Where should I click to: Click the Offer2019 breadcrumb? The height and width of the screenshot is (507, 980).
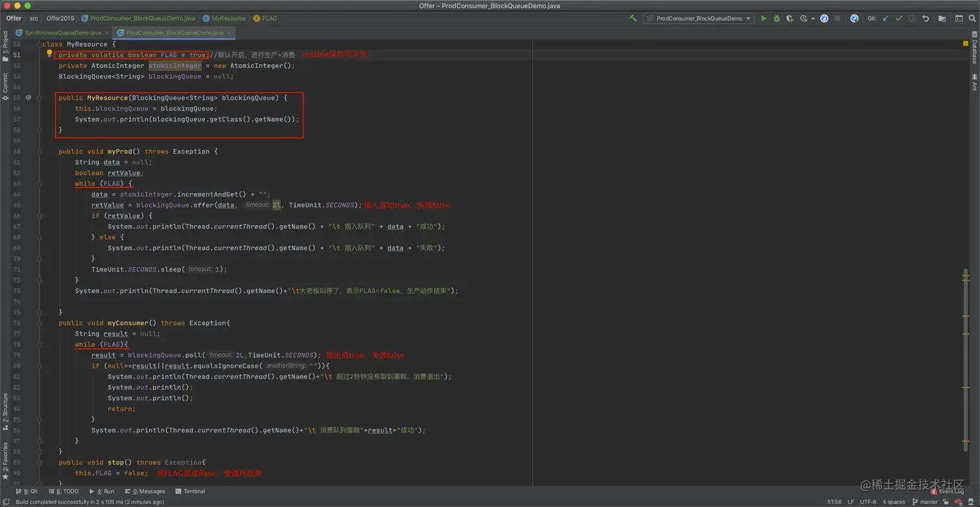click(x=60, y=18)
